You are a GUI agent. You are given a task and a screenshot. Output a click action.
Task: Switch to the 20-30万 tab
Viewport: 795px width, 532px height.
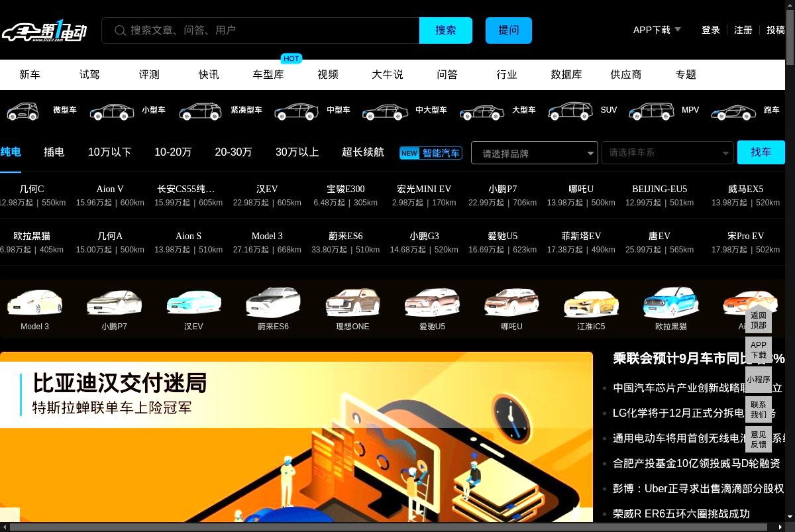[233, 152]
